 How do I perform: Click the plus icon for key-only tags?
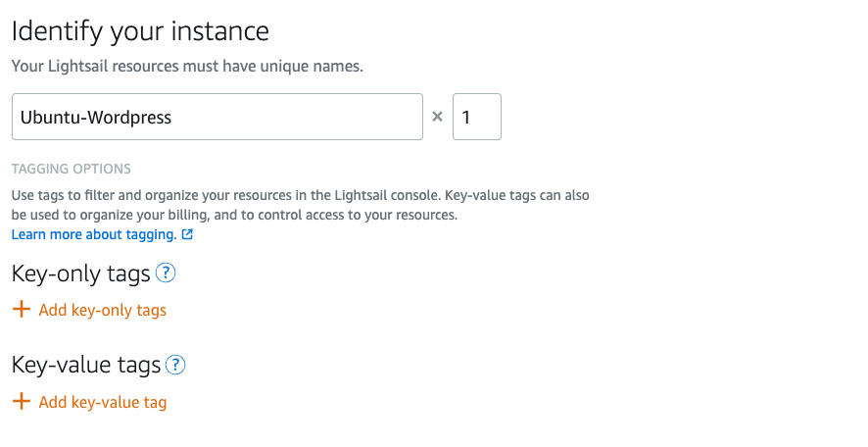click(x=21, y=310)
